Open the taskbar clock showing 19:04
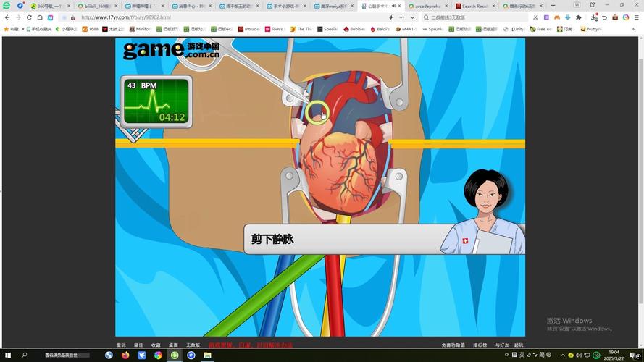 pos(614,355)
